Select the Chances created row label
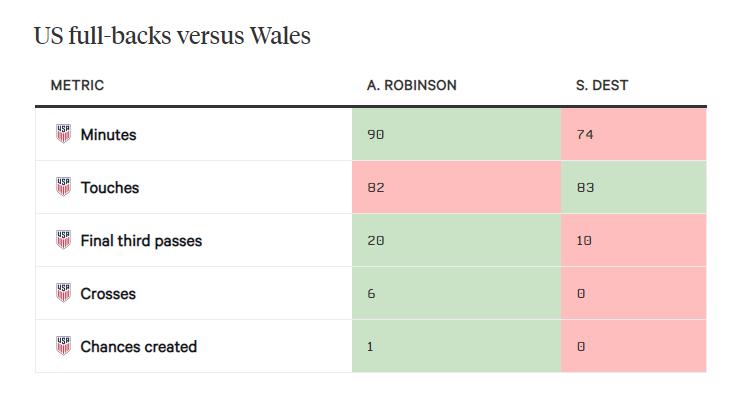737x396 pixels. [x=139, y=347]
